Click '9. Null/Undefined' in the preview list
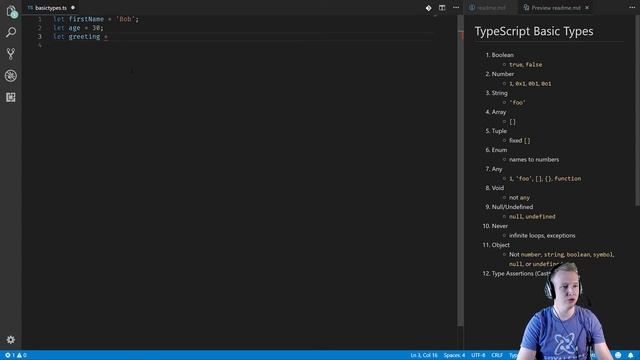Image resolution: width=640 pixels, height=360 pixels. [x=509, y=207]
